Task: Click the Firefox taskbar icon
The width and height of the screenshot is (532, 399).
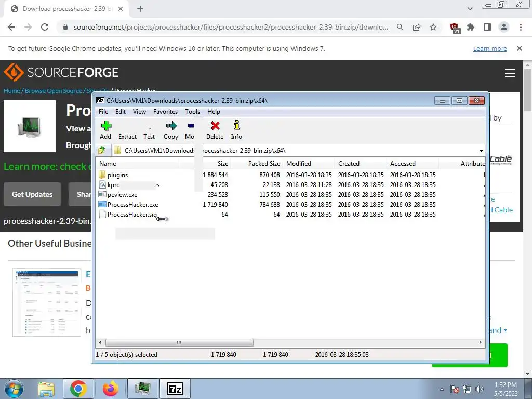Action: 110,389
